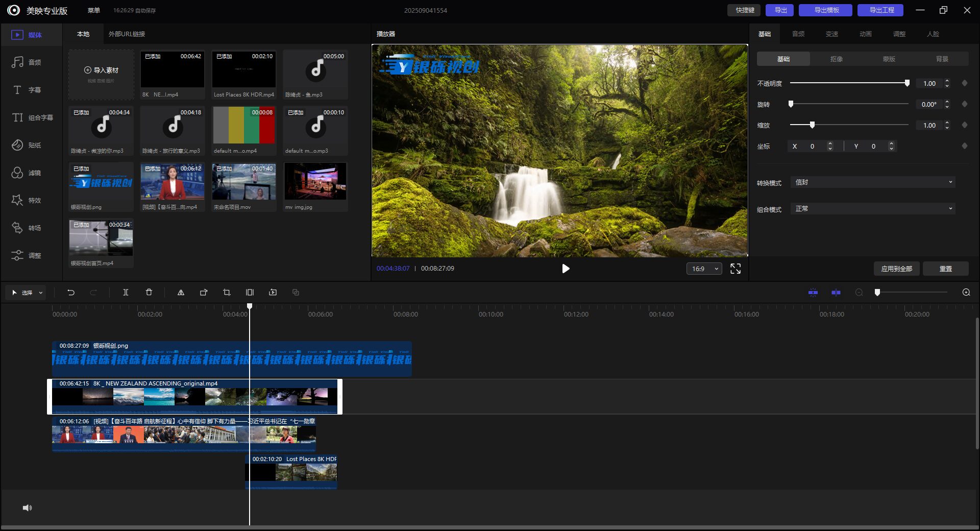The image size is (980, 531).
Task: Zoom in the timeline with magnifier plus
Action: [x=966, y=293]
